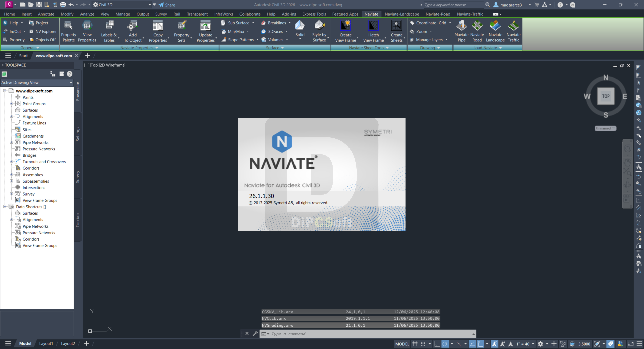644x349 pixels.
Task: Open the Active Drawing View dropdown
Action: tap(37, 83)
